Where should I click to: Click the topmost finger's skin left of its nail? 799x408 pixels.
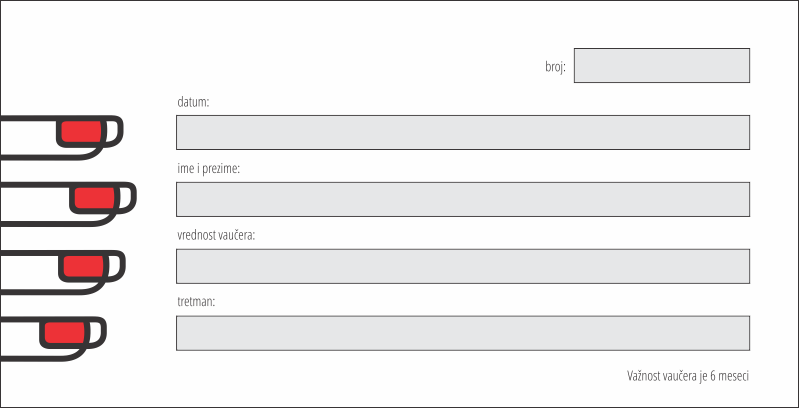click(28, 138)
